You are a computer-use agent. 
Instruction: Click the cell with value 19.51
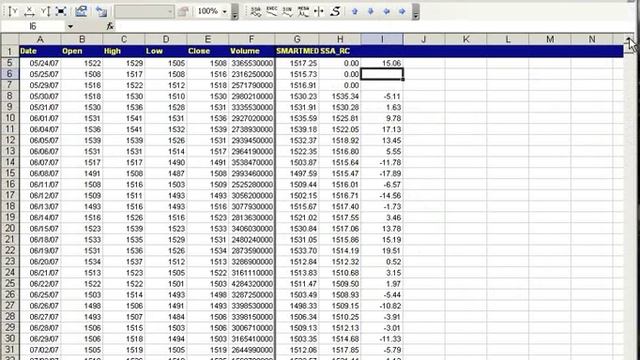click(x=382, y=251)
